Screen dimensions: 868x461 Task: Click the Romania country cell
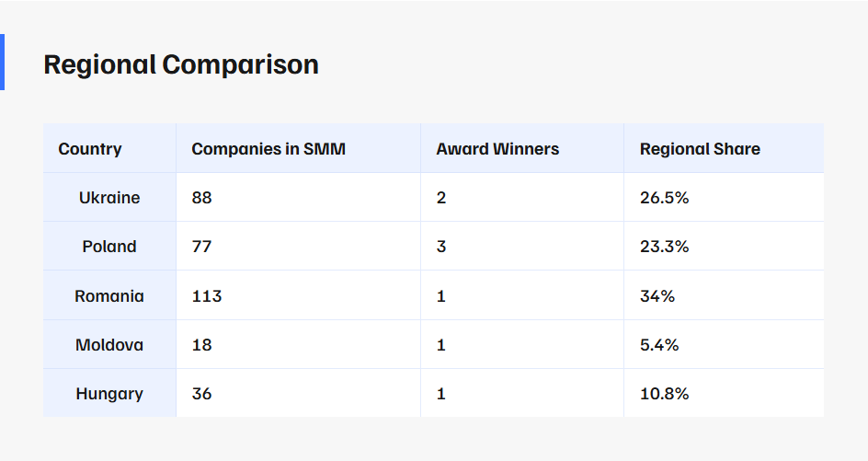[109, 296]
